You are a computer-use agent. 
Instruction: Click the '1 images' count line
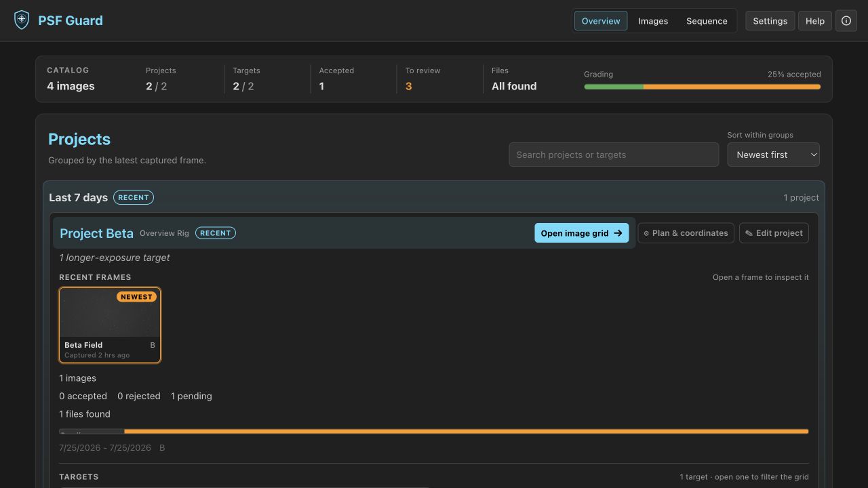tap(77, 378)
